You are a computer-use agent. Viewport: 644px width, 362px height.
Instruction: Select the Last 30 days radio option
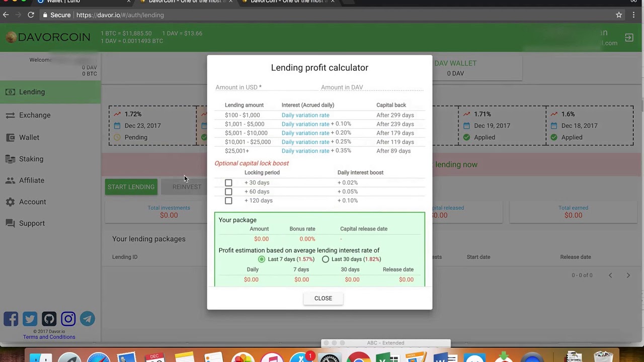coord(326,259)
